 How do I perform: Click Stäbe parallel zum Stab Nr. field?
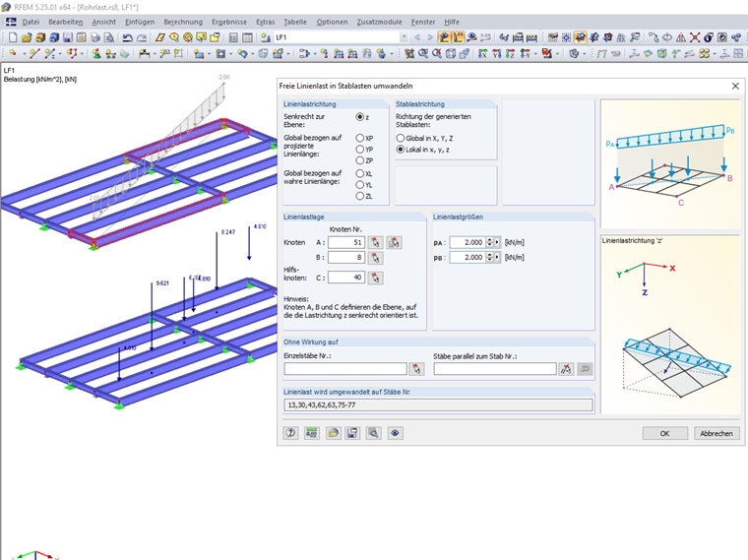point(495,369)
